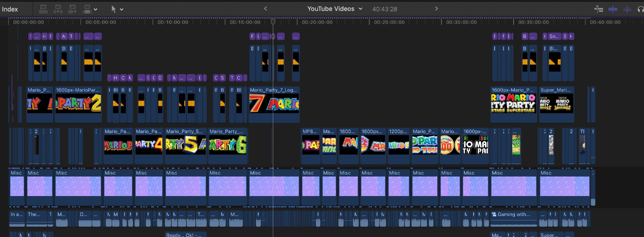Image resolution: width=644 pixels, height=237 pixels.
Task: Click the Connect clip to primary storyline icon
Action: click(43, 9)
